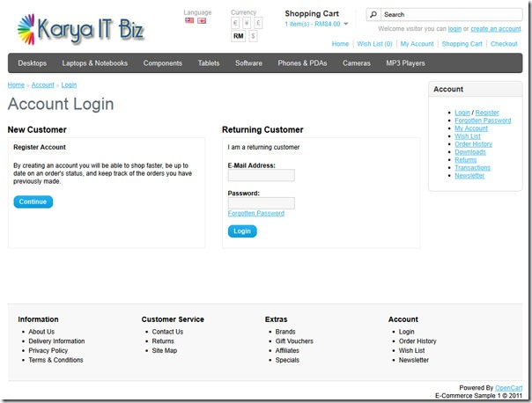Open Newsletter in Account sidebar
Screen dimensions: 532x403
(469, 176)
